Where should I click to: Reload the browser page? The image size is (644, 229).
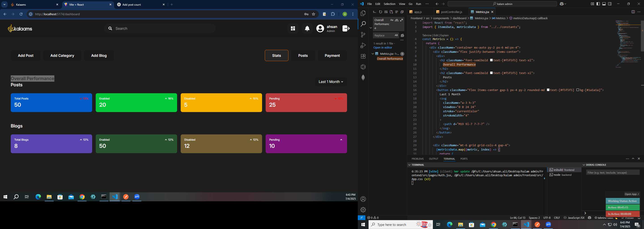point(21,14)
